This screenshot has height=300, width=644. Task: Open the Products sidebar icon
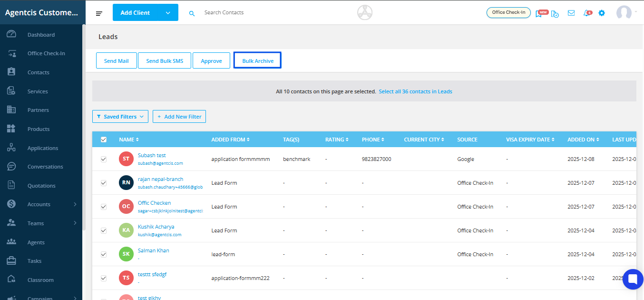coord(11,129)
